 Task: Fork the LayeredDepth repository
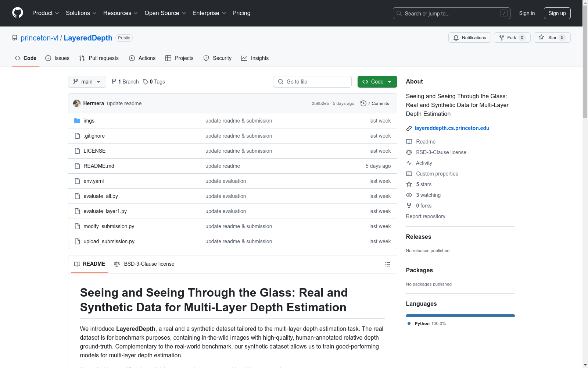(x=512, y=38)
